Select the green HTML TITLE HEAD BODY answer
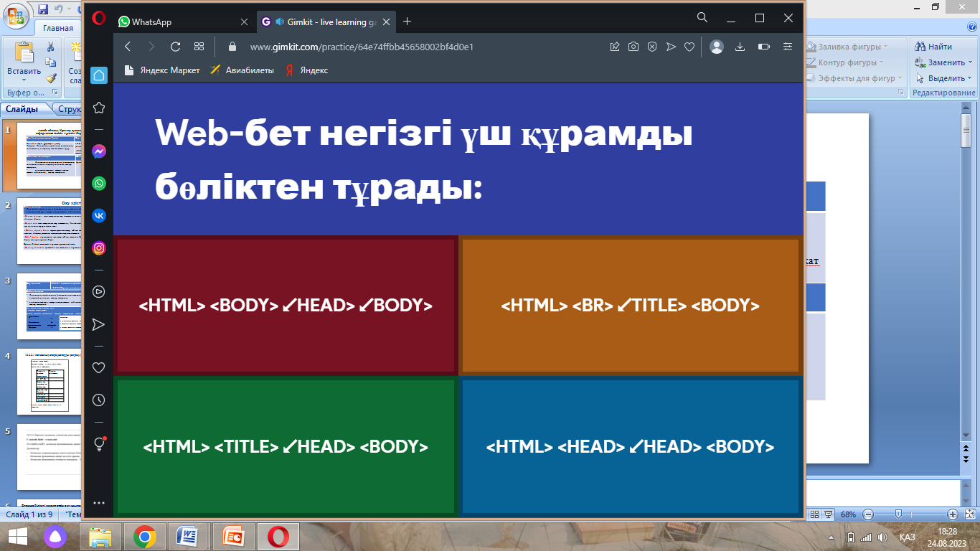This screenshot has height=551, width=980. (286, 446)
